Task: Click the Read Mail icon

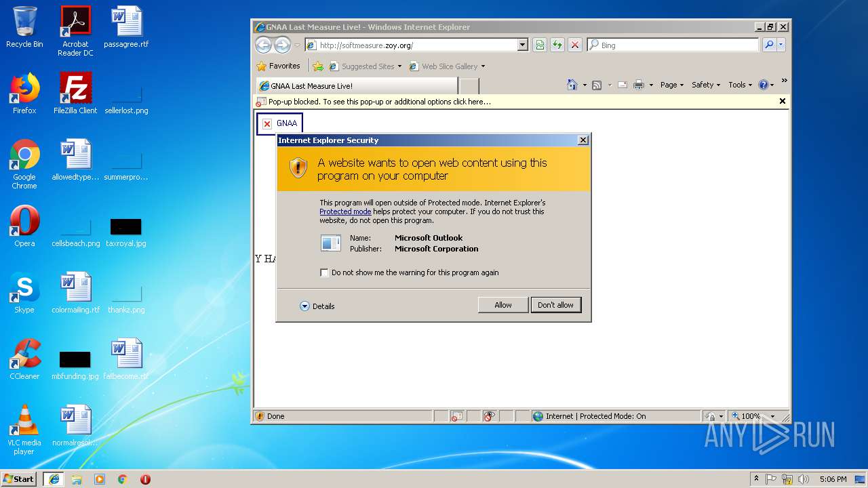Action: click(x=622, y=85)
